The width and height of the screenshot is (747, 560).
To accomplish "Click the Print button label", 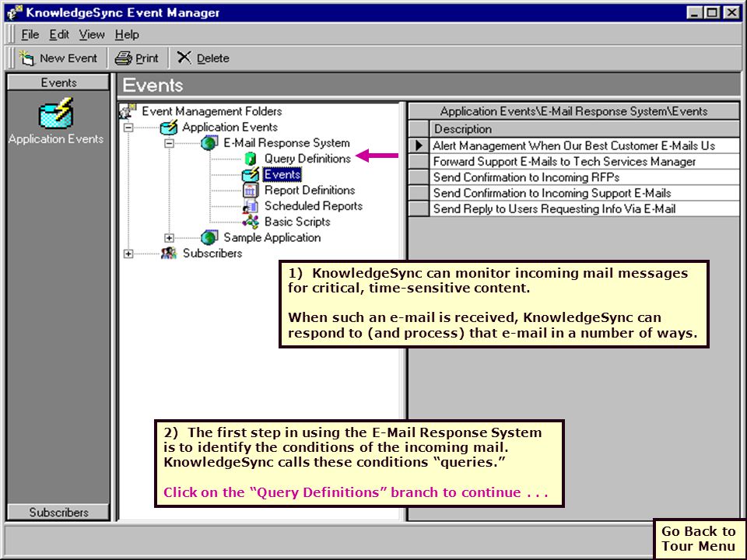I will 147,58.
